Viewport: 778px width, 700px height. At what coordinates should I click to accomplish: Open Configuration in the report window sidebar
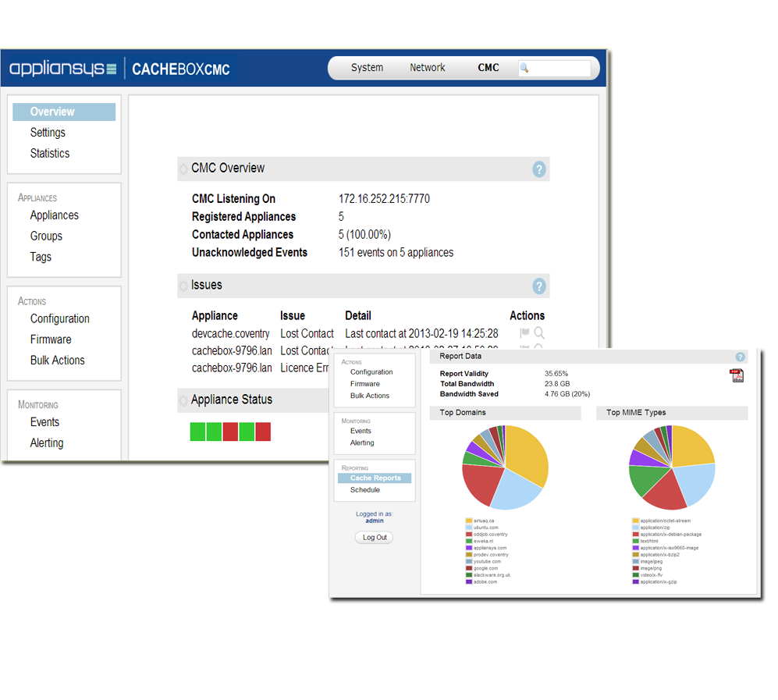[371, 372]
